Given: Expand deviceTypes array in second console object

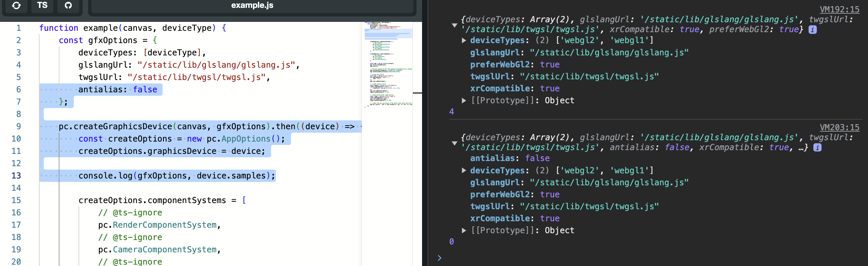Looking at the screenshot, I should coord(464,171).
